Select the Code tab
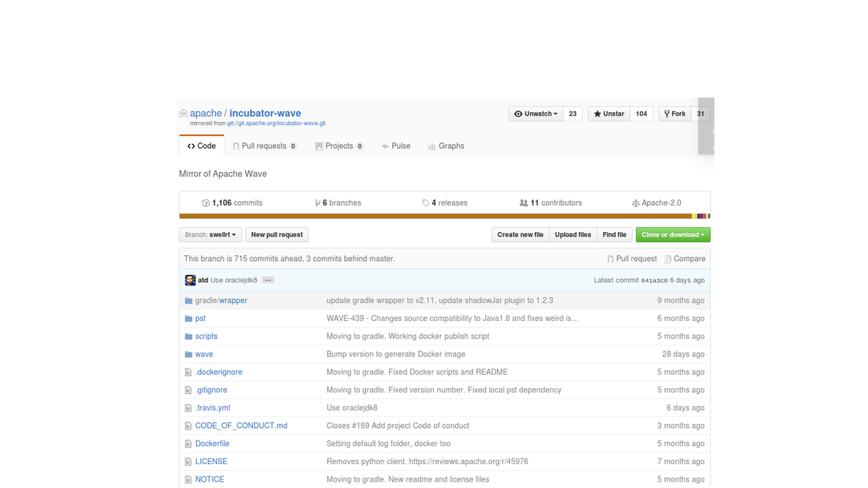The height and width of the screenshot is (488, 868). click(202, 146)
